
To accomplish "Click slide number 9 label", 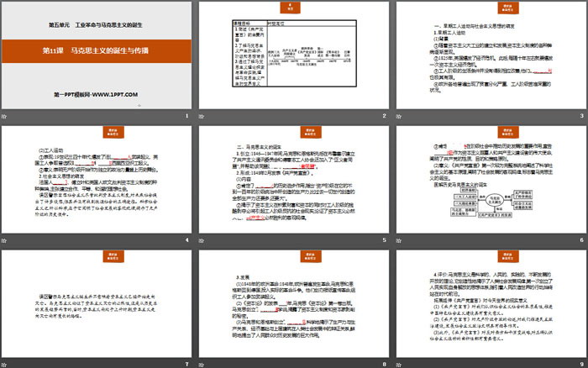I will [x=581, y=364].
